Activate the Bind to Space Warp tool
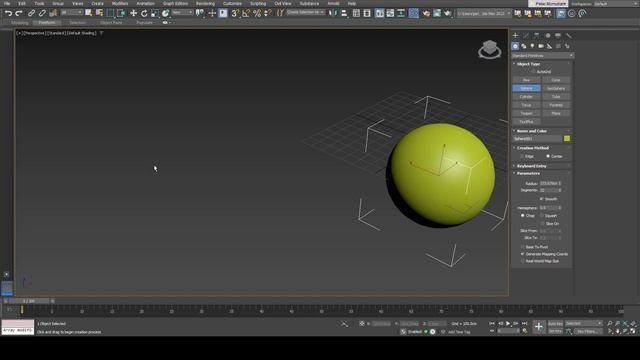This screenshot has height=360, width=640. 53,13
